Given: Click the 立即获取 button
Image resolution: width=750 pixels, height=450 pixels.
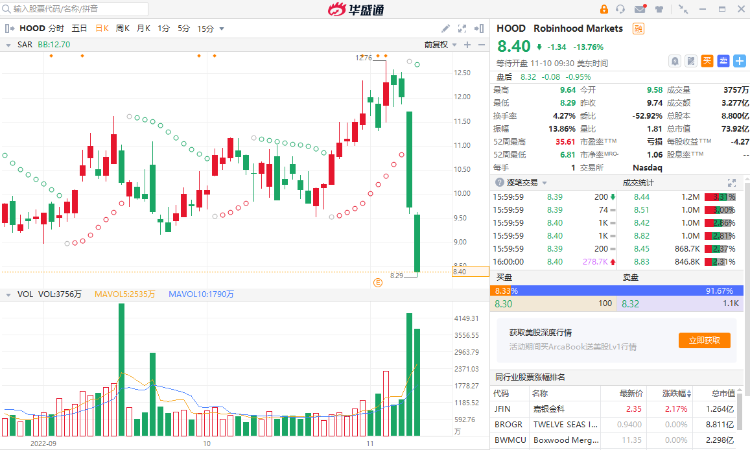Looking at the screenshot, I should pyautogui.click(x=704, y=340).
